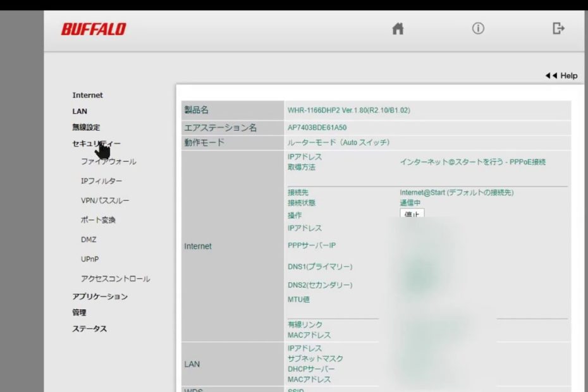
Task: Expand the Internet menu section
Action: point(87,95)
